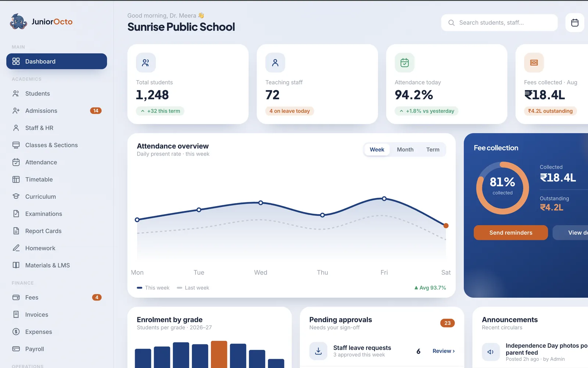Click the Invoices receipt icon
This screenshot has width=588, height=368.
pos(16,315)
